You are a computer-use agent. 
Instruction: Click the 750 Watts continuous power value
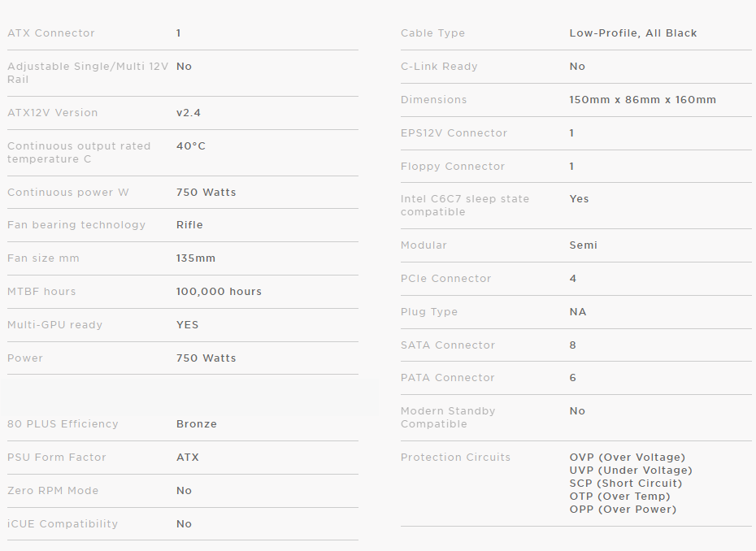pos(206,193)
